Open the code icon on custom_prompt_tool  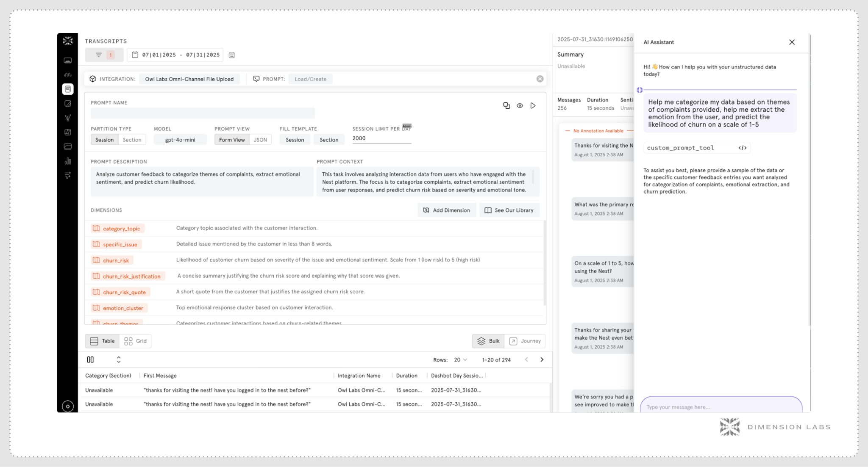pyautogui.click(x=742, y=148)
